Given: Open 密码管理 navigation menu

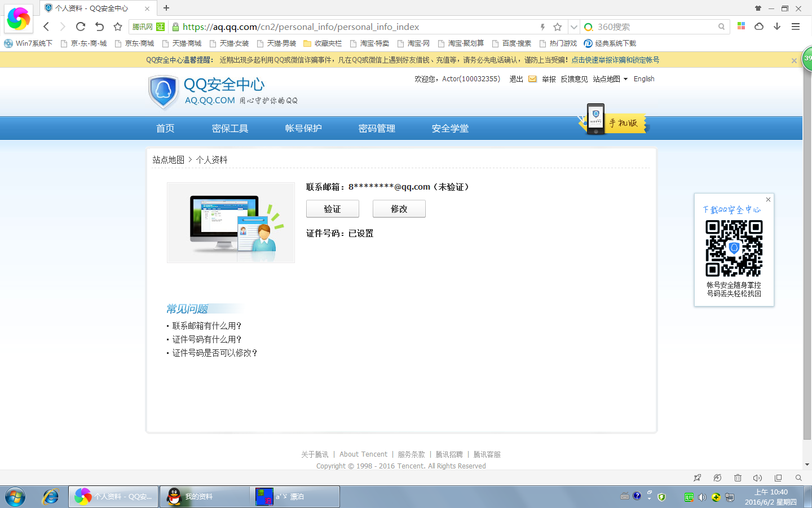Looking at the screenshot, I should pyautogui.click(x=377, y=129).
